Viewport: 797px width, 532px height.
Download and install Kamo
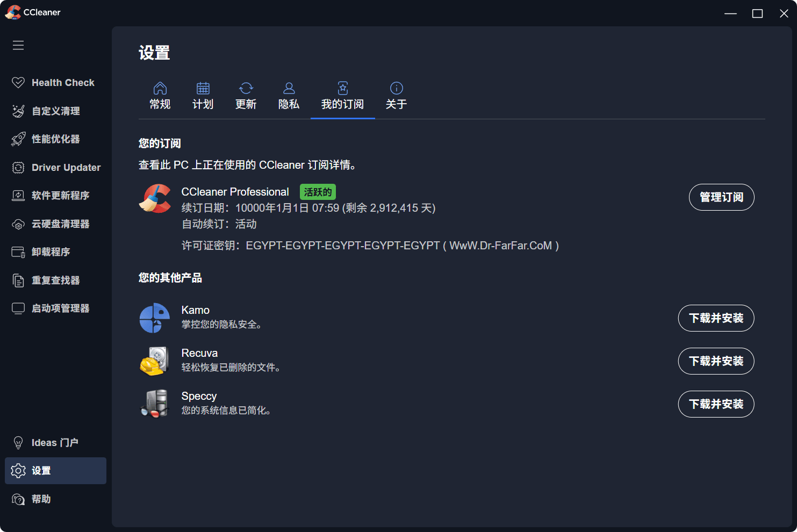click(x=716, y=318)
